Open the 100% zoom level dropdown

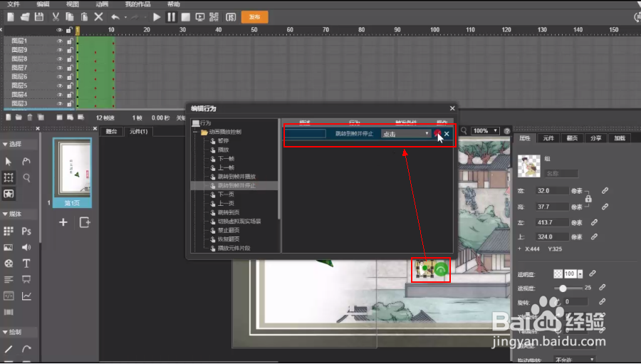(x=485, y=131)
